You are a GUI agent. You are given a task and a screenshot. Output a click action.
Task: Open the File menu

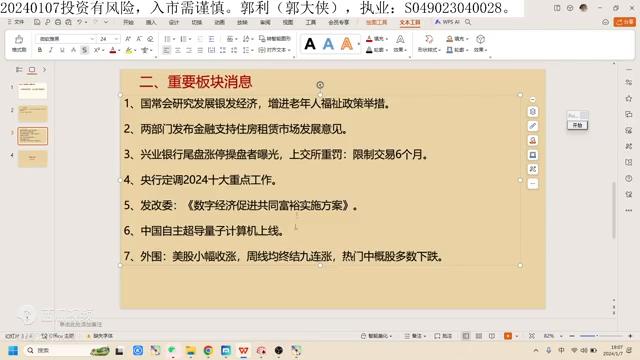[16, 22]
